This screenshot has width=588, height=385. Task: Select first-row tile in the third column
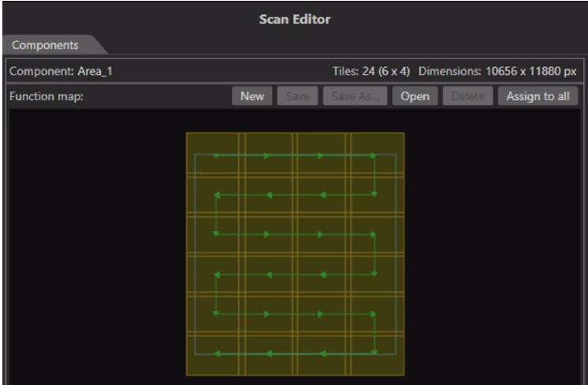323,154
